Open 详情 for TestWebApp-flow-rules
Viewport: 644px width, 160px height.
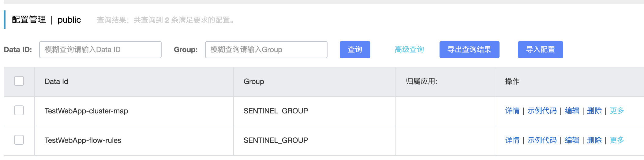(512, 140)
